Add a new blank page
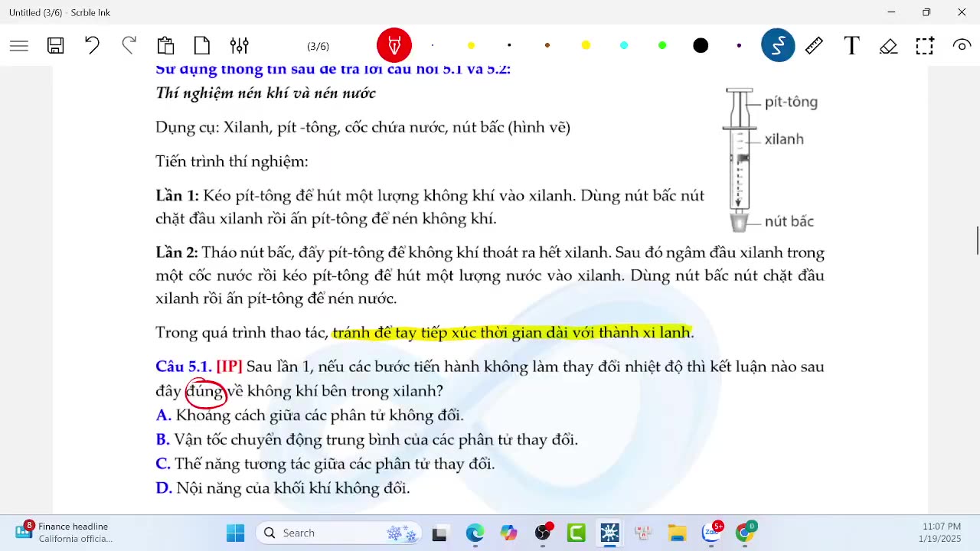 click(x=202, y=46)
